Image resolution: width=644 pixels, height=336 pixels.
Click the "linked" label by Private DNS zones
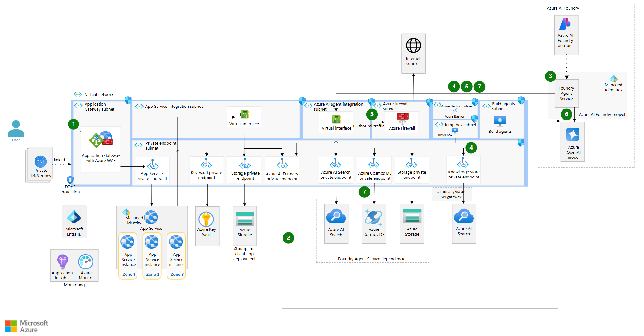(59, 160)
